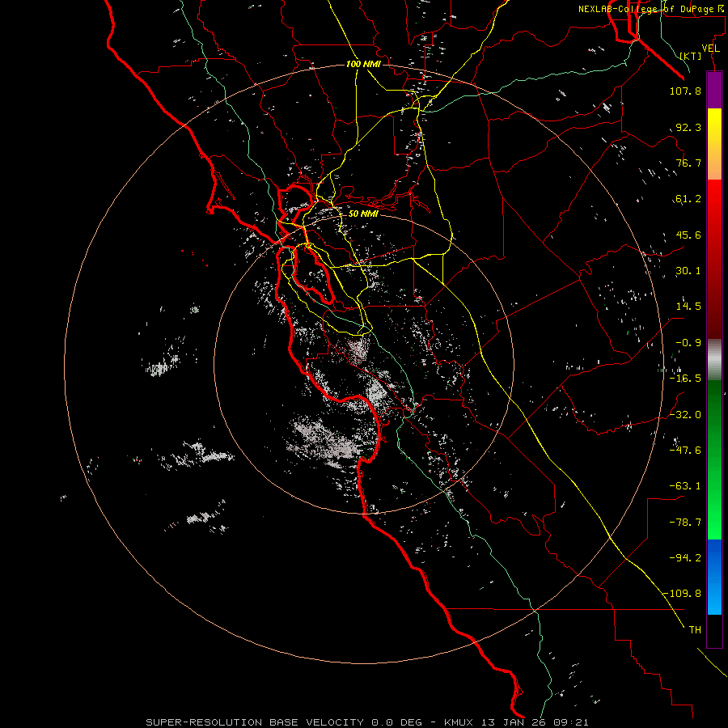Click the VEL legend title

click(x=711, y=49)
